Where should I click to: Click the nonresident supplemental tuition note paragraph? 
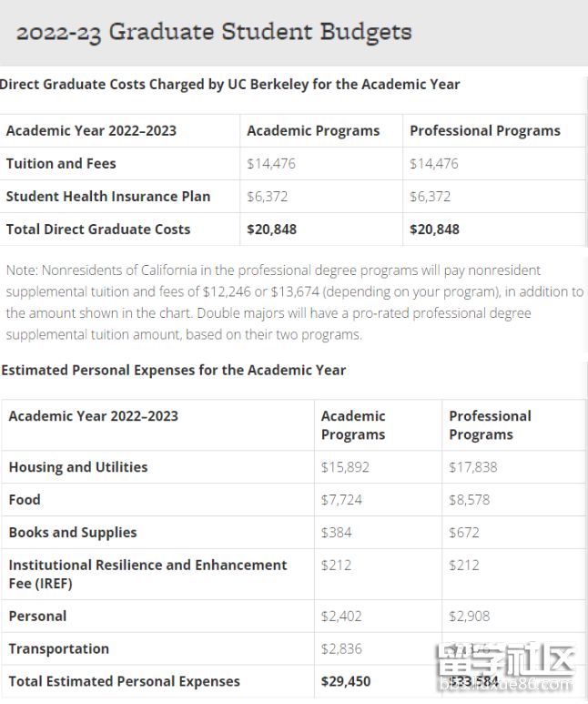[x=293, y=302]
